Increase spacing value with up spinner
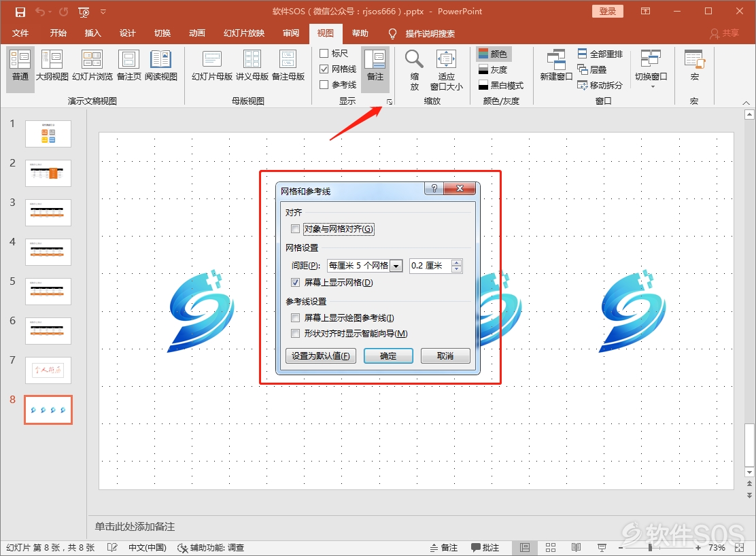756x556 pixels. tap(457, 262)
